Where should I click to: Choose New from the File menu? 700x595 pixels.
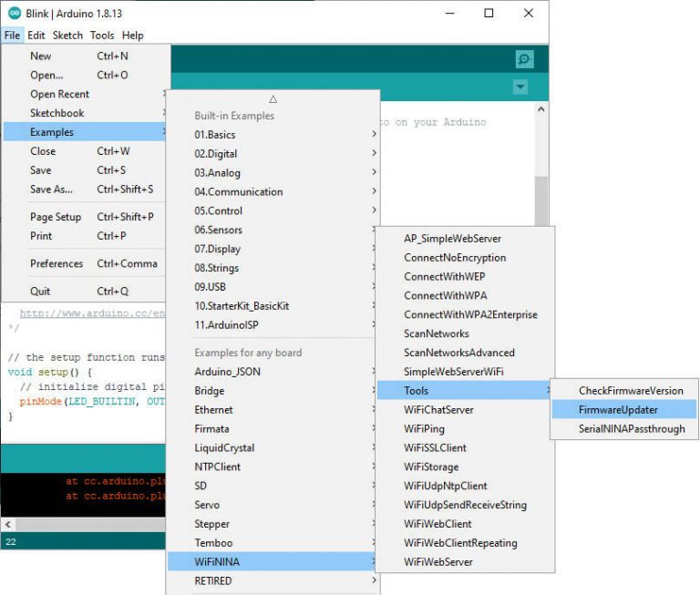[85, 56]
